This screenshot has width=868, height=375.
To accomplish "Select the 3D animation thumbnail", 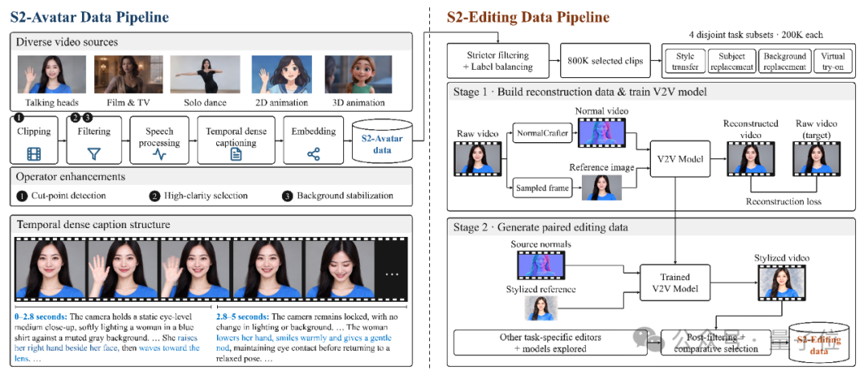I will click(x=358, y=74).
